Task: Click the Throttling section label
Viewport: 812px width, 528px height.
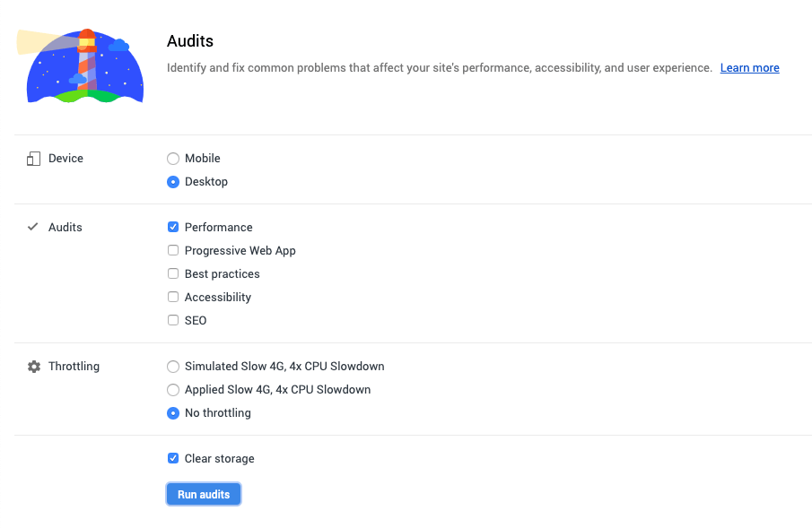Action: pyautogui.click(x=74, y=366)
